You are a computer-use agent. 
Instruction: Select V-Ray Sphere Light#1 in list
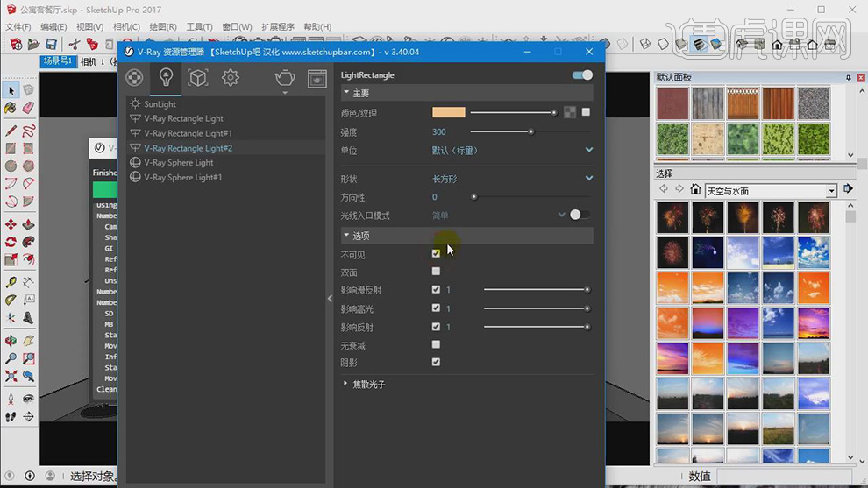[x=226, y=177]
